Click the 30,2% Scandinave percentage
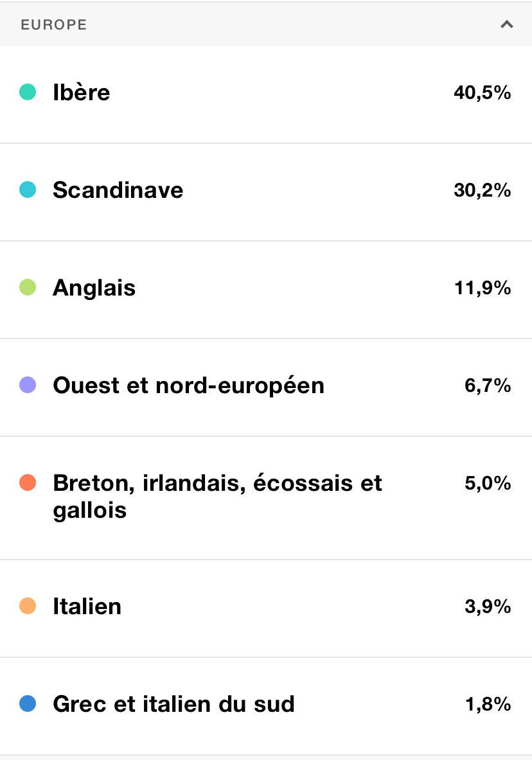 (x=482, y=190)
